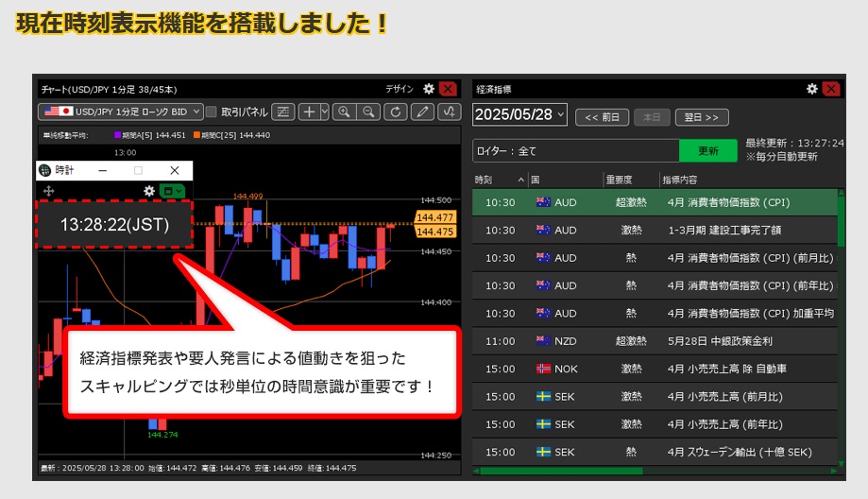Click the 本日 button
868x499 pixels.
pos(652,117)
